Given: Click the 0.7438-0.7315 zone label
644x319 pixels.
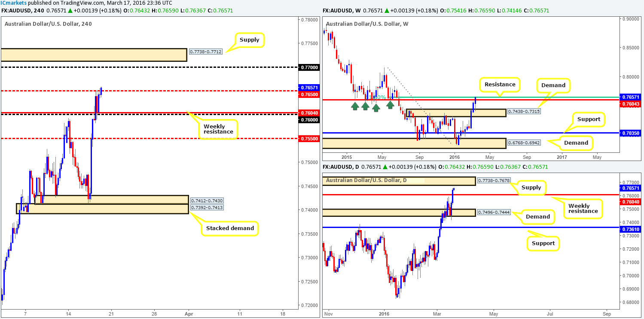Looking at the screenshot, I should [524, 111].
